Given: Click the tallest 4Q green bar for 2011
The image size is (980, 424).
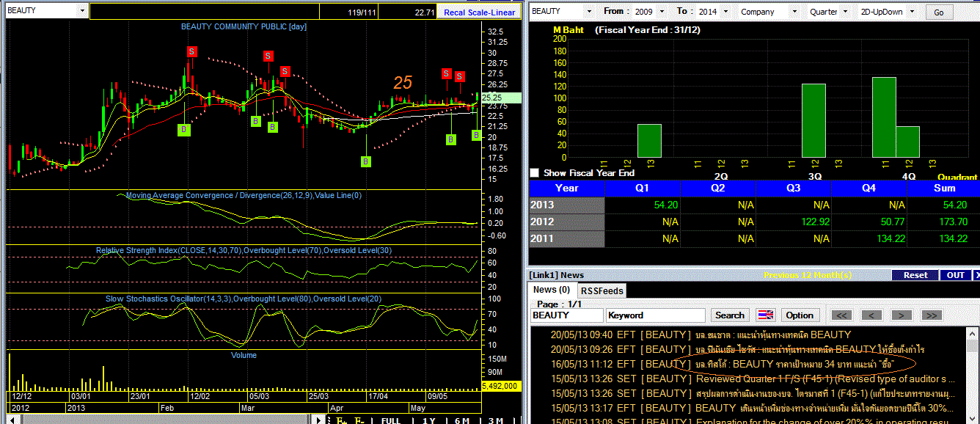Looking at the screenshot, I should 883,117.
